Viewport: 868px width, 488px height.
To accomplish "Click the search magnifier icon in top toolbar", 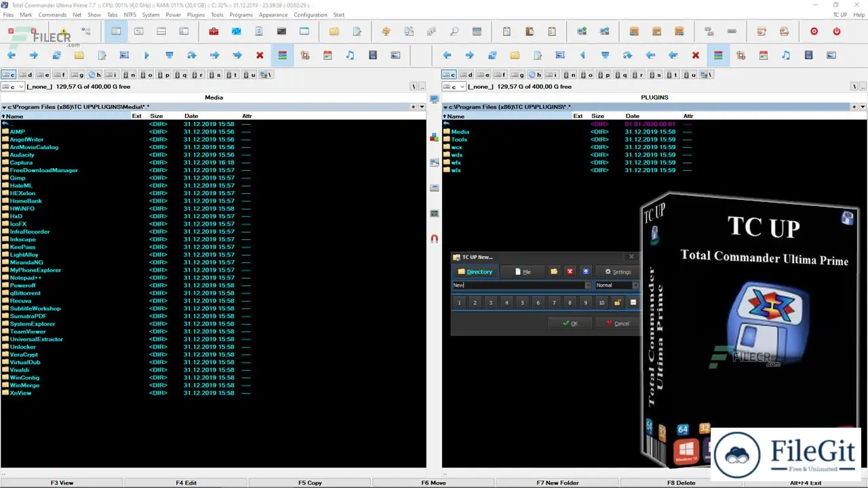I will click(x=454, y=31).
